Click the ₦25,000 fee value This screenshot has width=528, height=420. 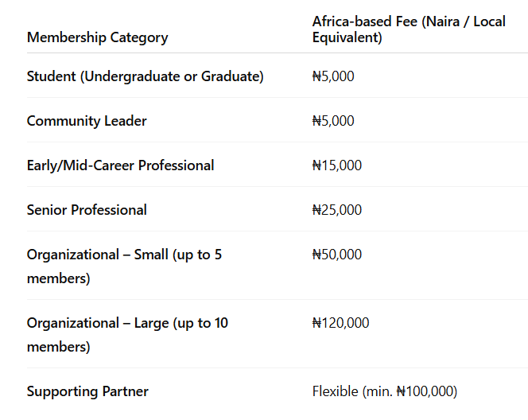tap(337, 210)
